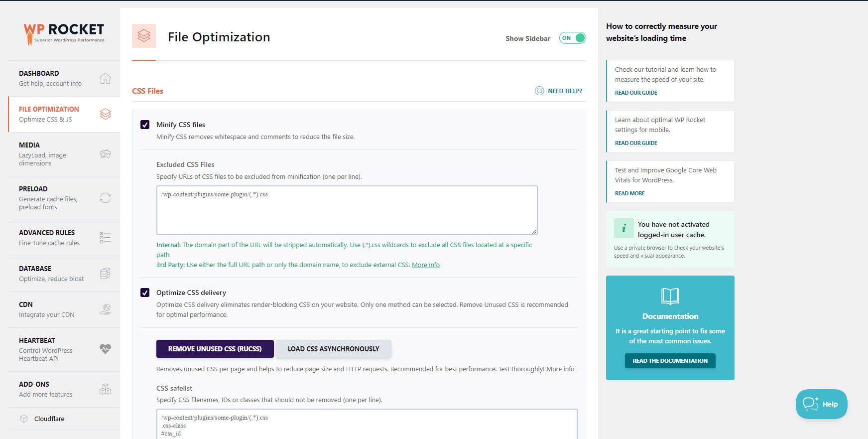Click the Need Help lifebuoy icon
This screenshot has height=439, width=868.
point(539,91)
